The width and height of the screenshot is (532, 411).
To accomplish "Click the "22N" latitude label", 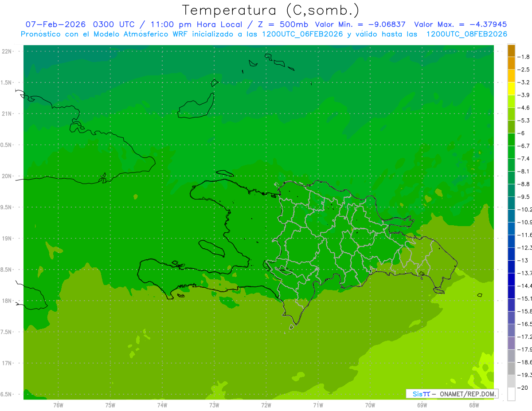I will click(8, 51).
